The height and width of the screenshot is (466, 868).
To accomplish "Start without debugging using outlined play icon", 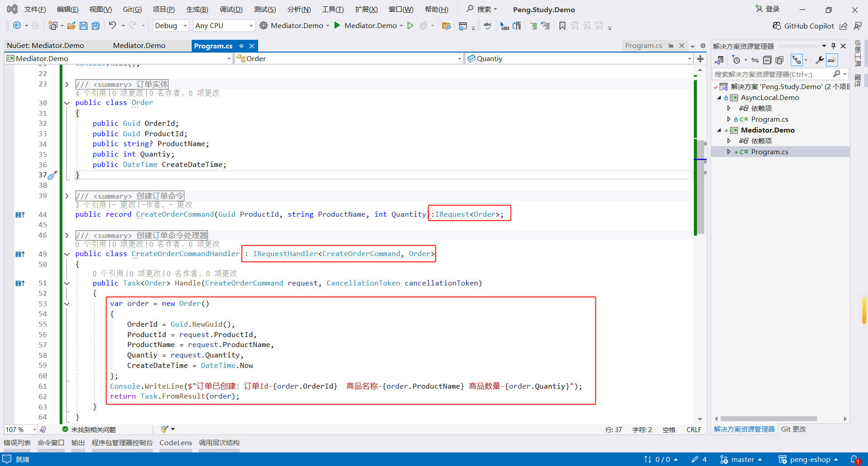I will coord(410,26).
